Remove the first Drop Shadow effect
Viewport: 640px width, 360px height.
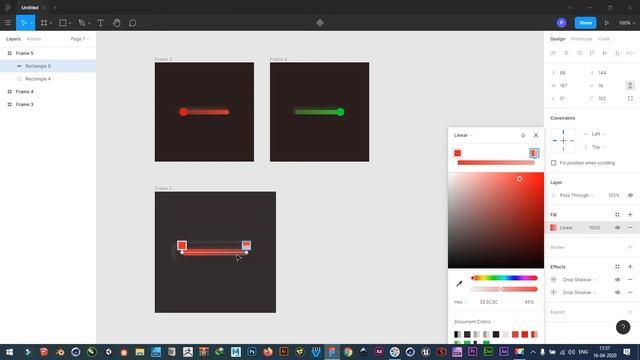click(630, 280)
